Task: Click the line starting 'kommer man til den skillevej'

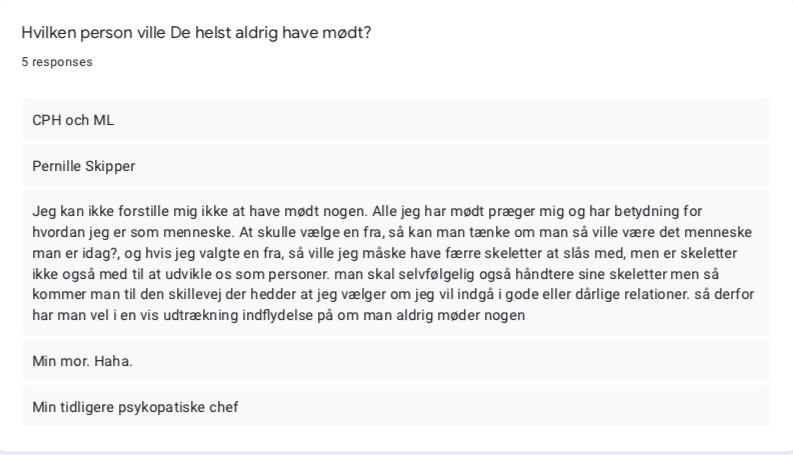Action: click(x=393, y=294)
